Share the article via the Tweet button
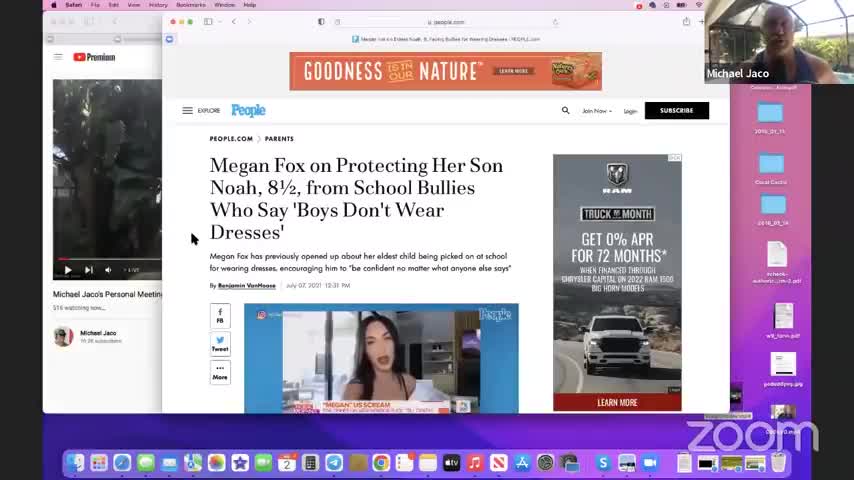The height and width of the screenshot is (480, 854). (220, 344)
